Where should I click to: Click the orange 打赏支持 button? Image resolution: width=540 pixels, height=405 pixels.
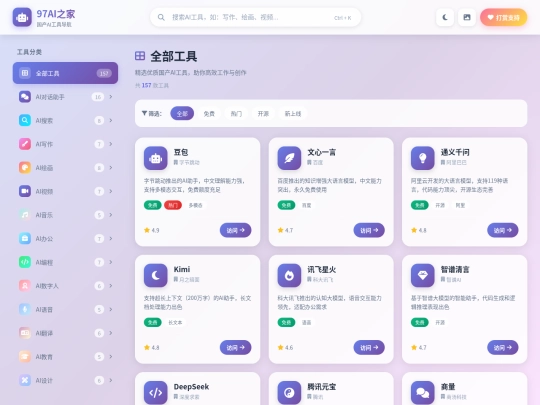[503, 17]
